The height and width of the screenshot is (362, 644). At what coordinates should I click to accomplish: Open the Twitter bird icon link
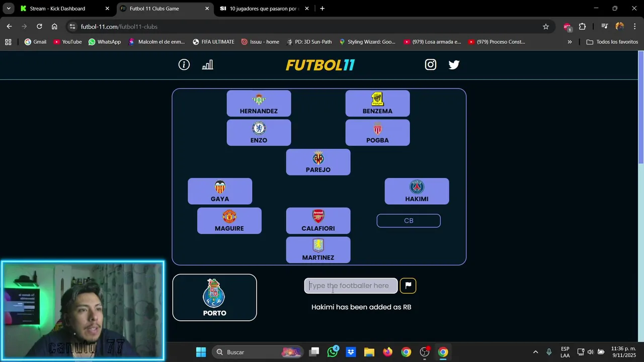point(454,64)
